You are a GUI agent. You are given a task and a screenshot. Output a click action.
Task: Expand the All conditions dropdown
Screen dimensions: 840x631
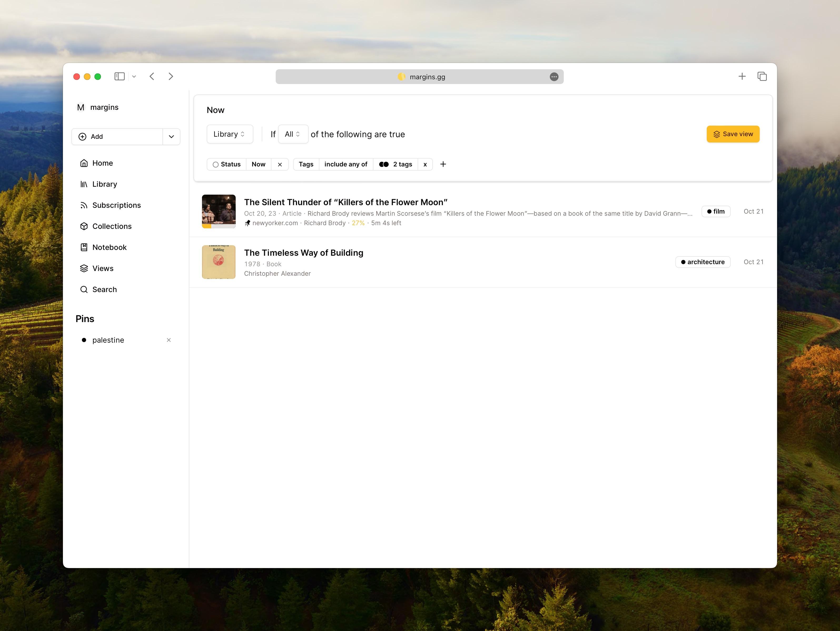[292, 134]
